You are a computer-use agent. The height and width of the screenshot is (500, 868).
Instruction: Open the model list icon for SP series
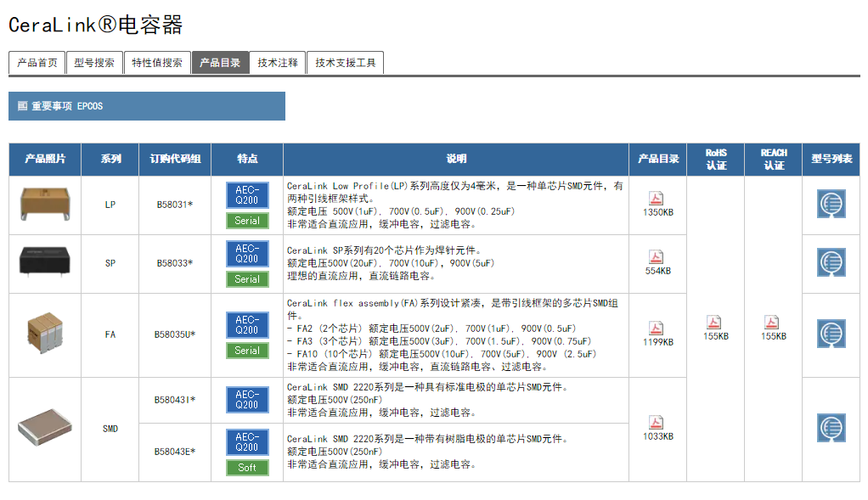tap(831, 263)
